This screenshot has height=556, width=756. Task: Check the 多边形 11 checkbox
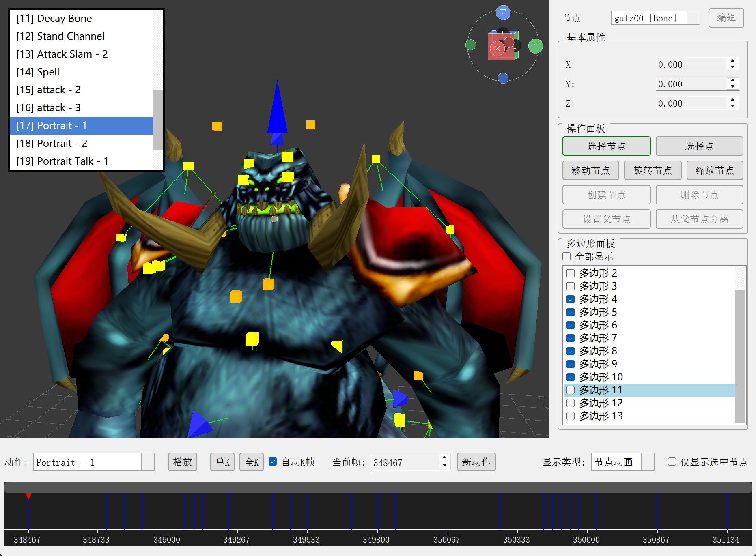coord(571,390)
